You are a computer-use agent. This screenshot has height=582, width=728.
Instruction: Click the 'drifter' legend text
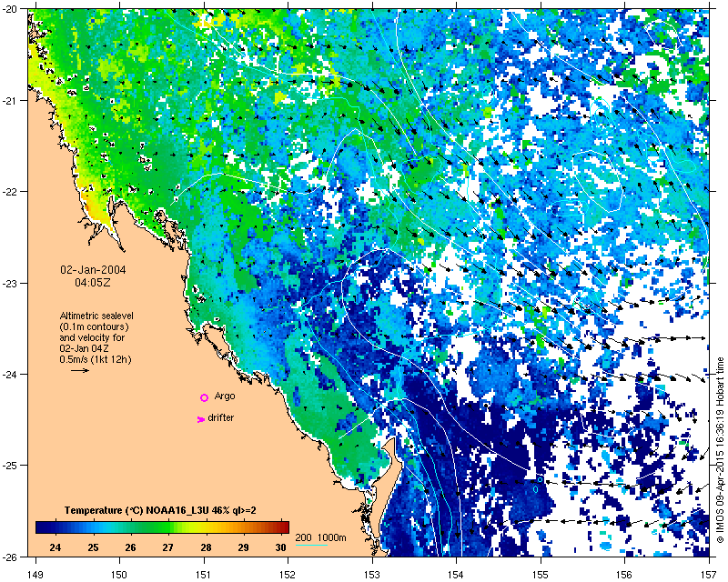coord(220,417)
